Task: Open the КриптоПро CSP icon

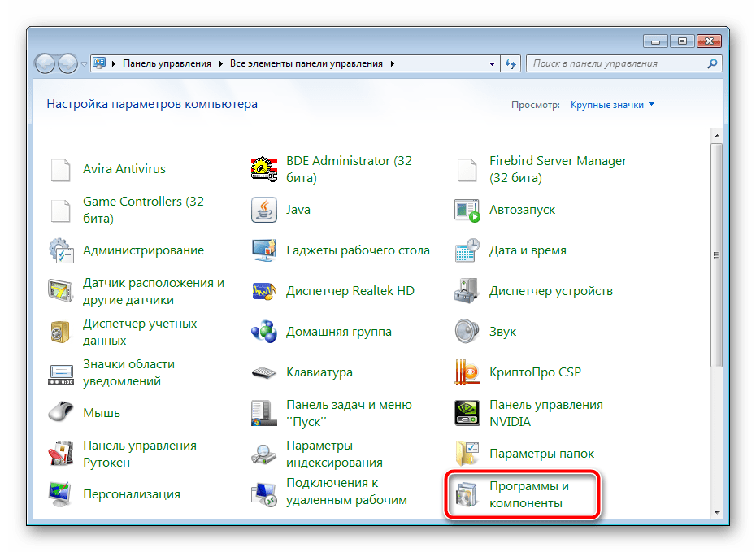Action: click(x=467, y=372)
